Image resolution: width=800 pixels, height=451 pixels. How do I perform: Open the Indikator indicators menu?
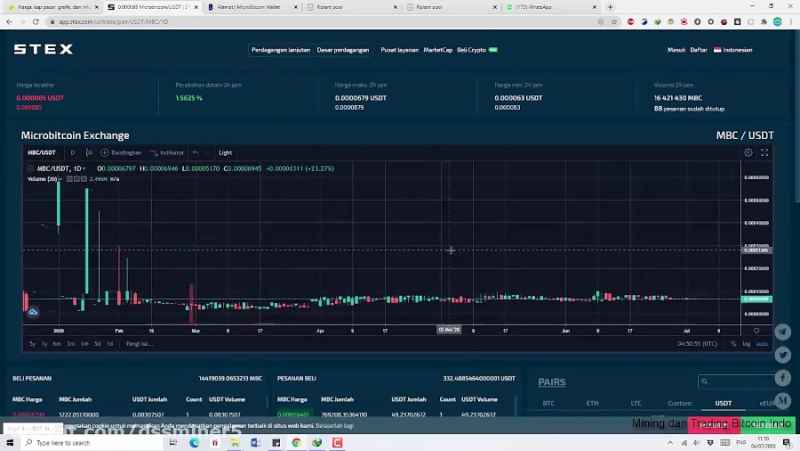tap(167, 153)
